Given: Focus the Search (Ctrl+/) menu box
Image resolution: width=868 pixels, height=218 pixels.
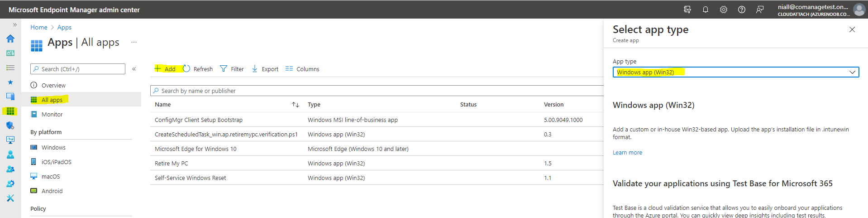Looking at the screenshot, I should (78, 69).
